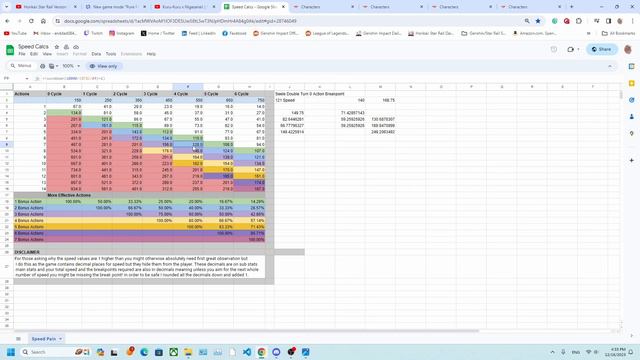Open Visual Studio Code from taskbar

click(247, 352)
